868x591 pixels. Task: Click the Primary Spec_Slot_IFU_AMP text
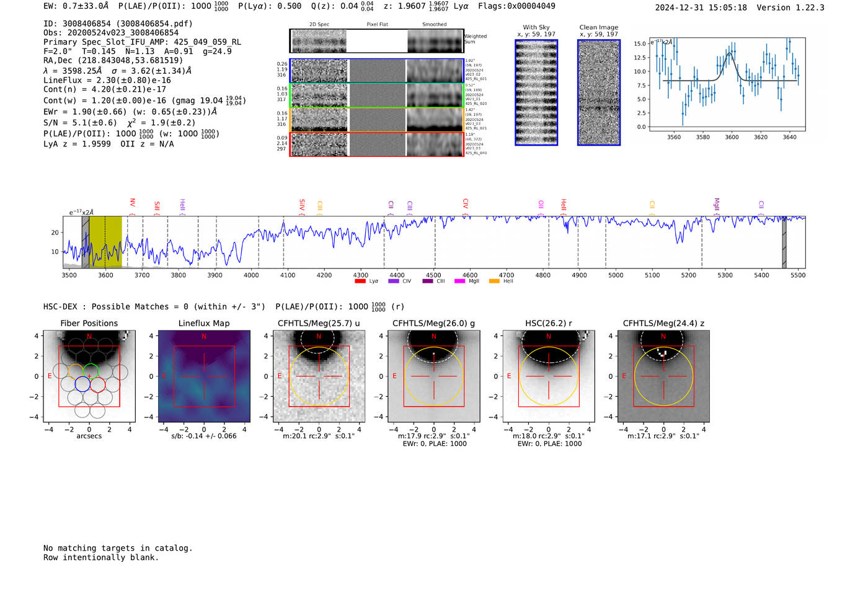coord(142,42)
